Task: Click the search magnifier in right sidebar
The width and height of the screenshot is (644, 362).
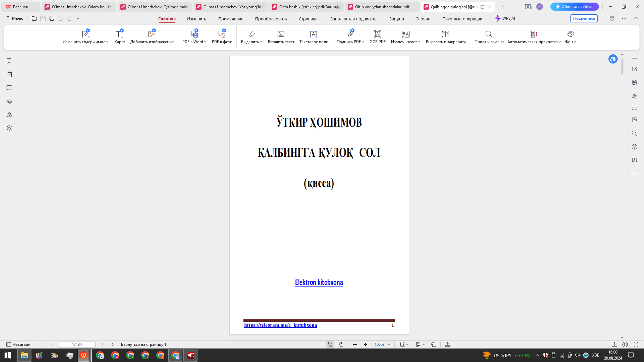Action: pyautogui.click(x=634, y=133)
